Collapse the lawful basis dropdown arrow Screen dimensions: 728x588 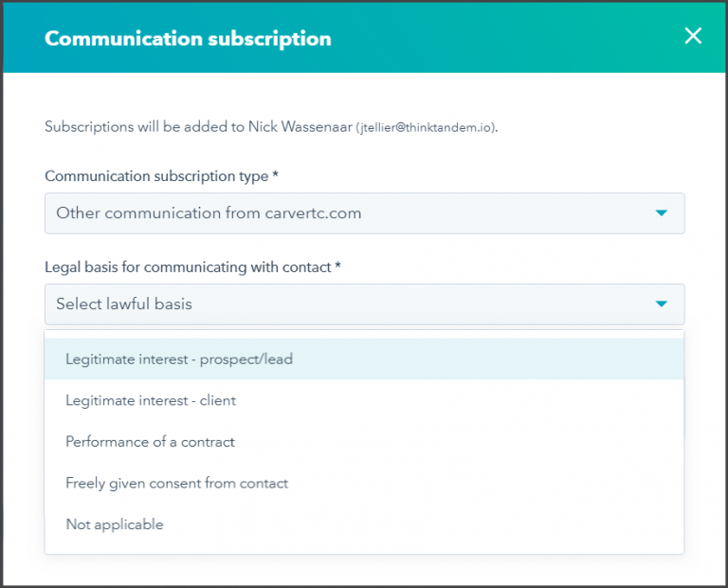pyautogui.click(x=662, y=304)
